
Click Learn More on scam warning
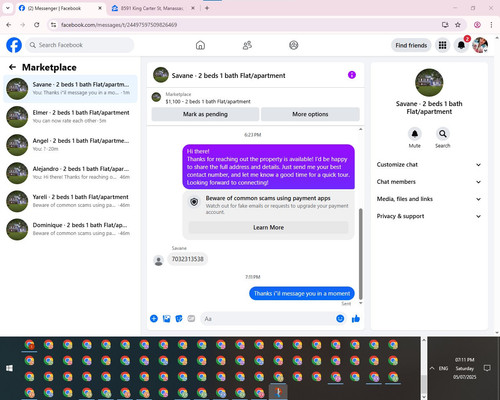268,227
